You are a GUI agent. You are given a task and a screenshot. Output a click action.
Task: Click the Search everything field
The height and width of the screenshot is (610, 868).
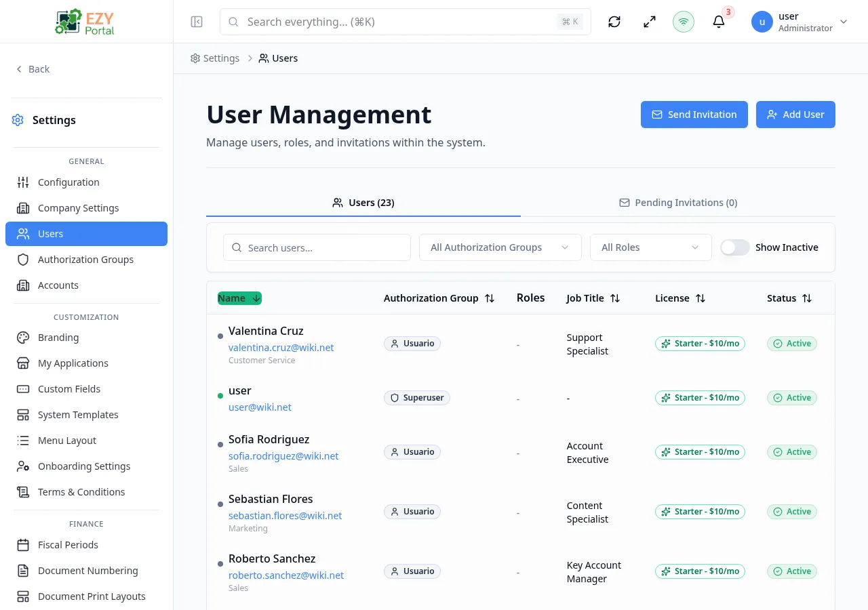coord(406,22)
